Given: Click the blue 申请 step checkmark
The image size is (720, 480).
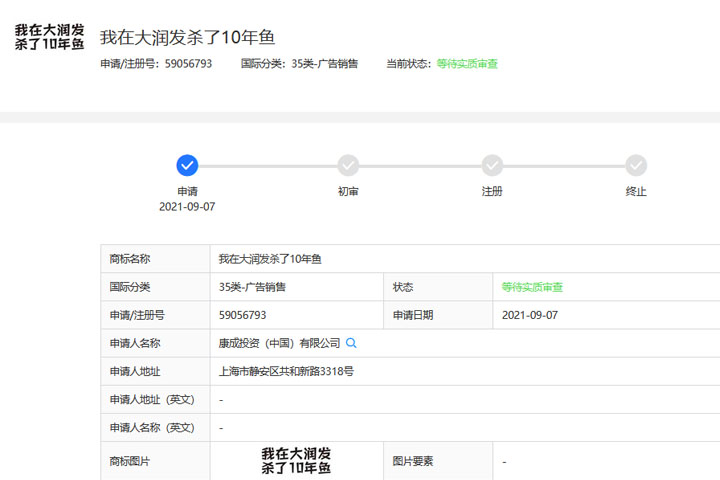Looking at the screenshot, I should pos(187,165).
